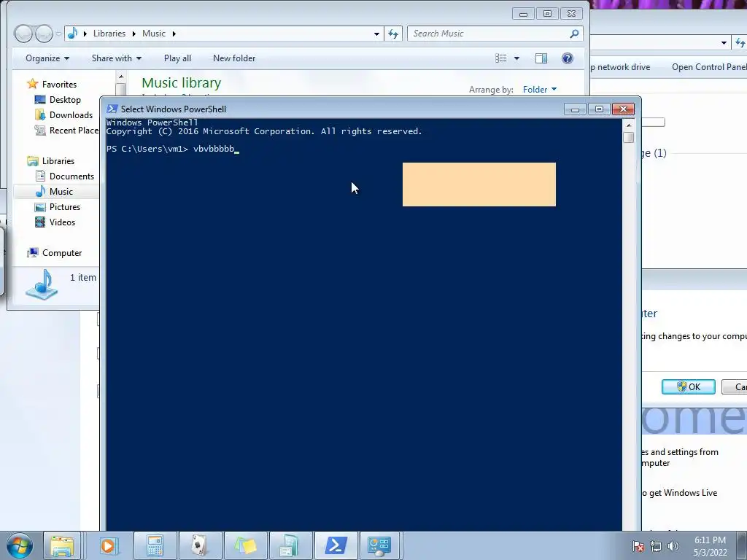Change view using the view icon
Image resolution: width=747 pixels, height=560 pixels.
point(500,58)
